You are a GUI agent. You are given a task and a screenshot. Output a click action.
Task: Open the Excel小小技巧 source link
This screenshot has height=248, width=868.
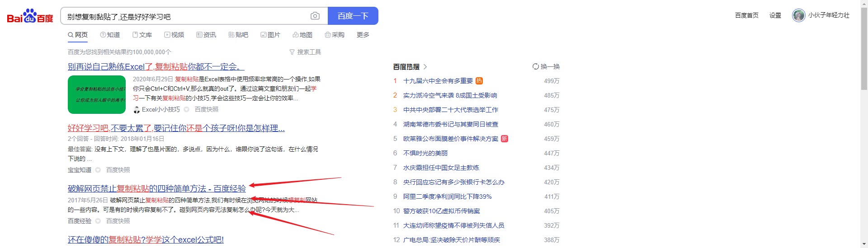160,109
